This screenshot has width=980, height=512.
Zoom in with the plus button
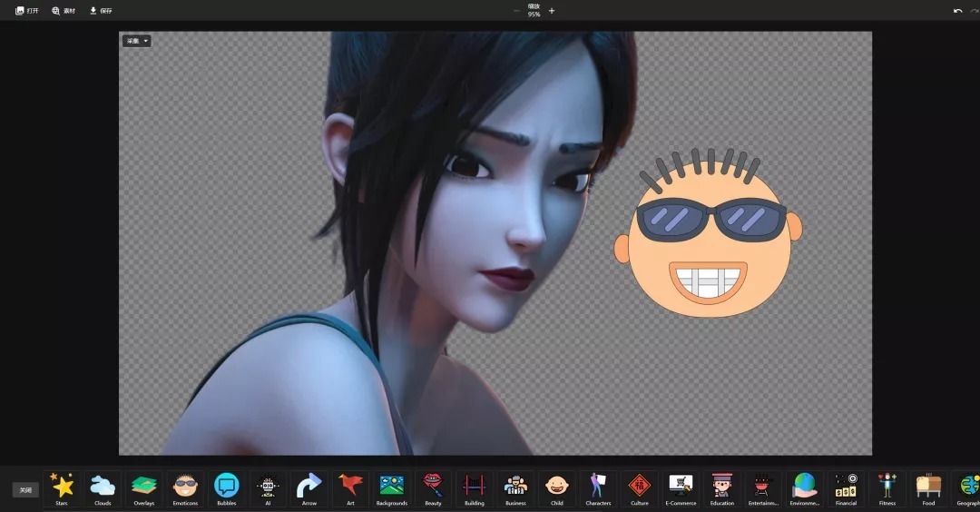552,11
